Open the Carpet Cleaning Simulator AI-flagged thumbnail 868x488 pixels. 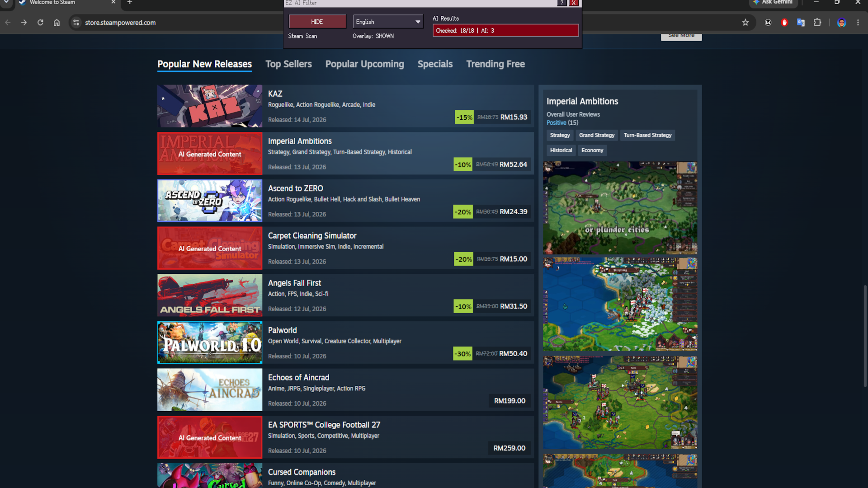pyautogui.click(x=210, y=248)
